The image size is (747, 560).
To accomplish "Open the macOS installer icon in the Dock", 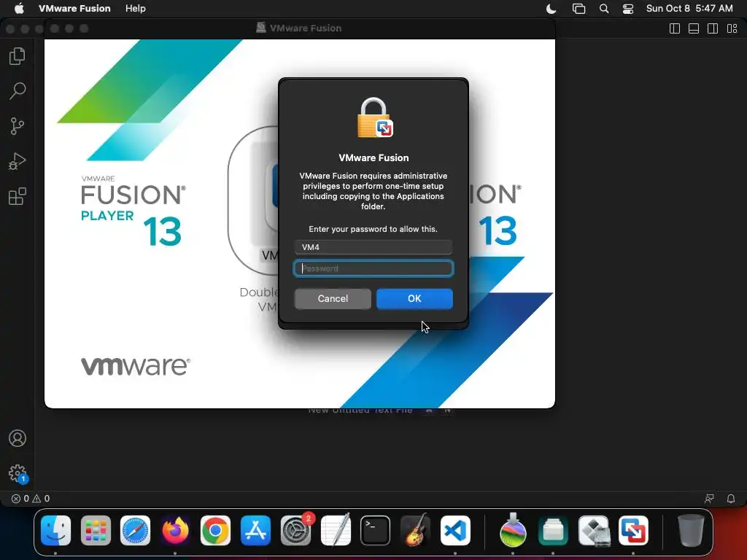I will 513,530.
